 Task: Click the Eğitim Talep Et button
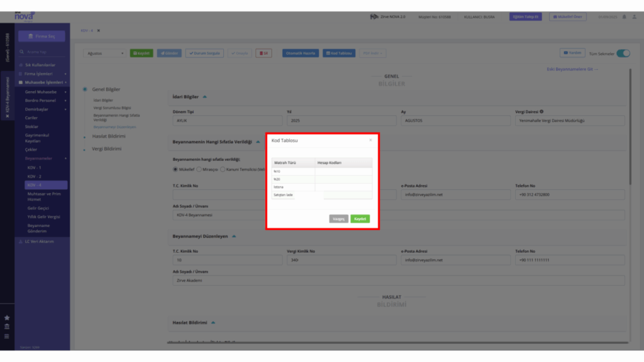tap(525, 17)
